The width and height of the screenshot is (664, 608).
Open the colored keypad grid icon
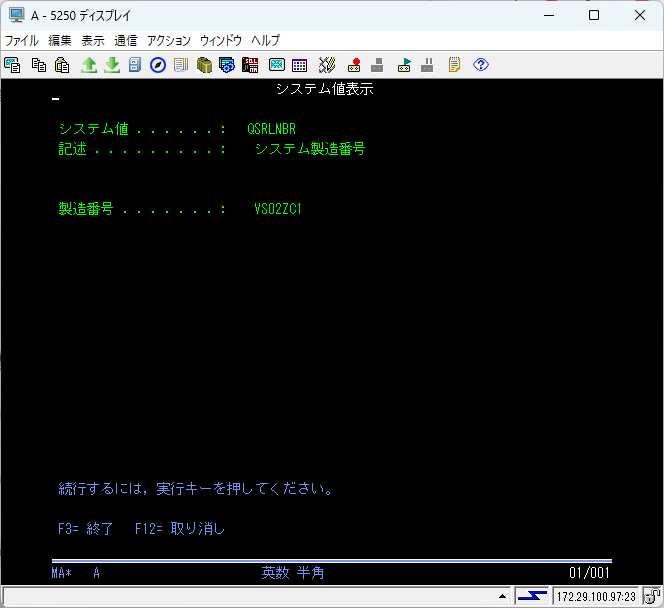click(x=300, y=65)
